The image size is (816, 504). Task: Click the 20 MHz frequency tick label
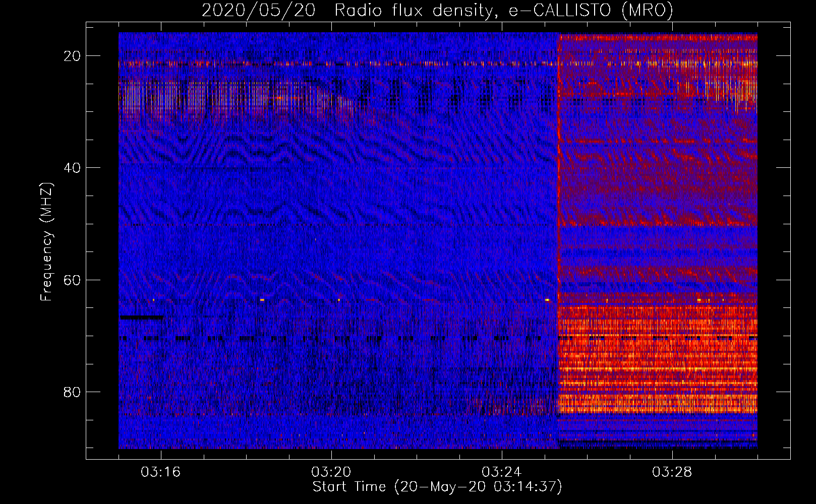pyautogui.click(x=72, y=56)
